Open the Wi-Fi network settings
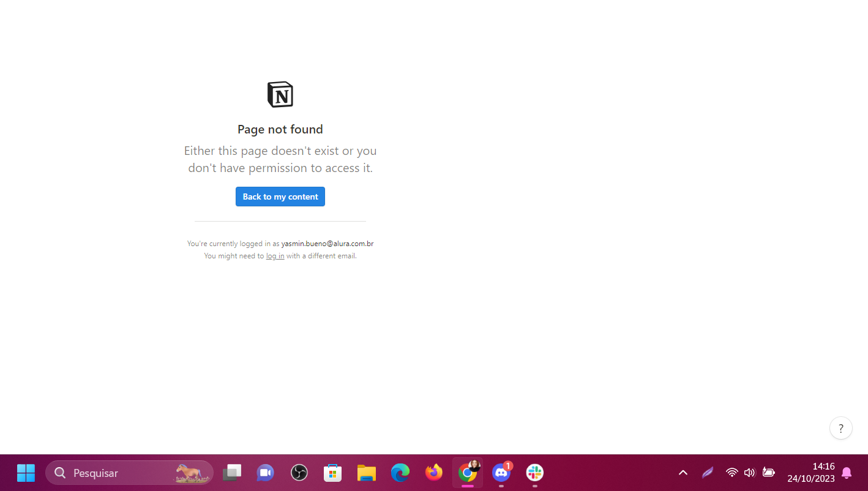This screenshot has width=868, height=491. 731,473
